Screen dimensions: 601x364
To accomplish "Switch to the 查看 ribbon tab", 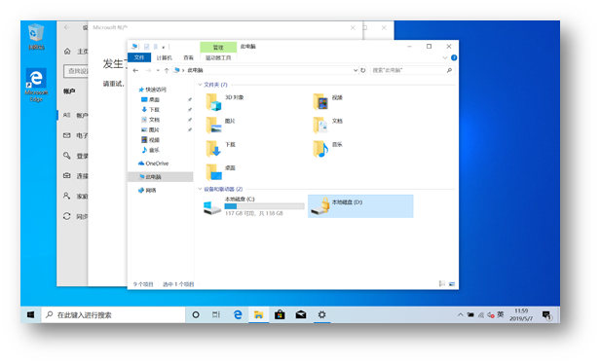I will pyautogui.click(x=188, y=57).
